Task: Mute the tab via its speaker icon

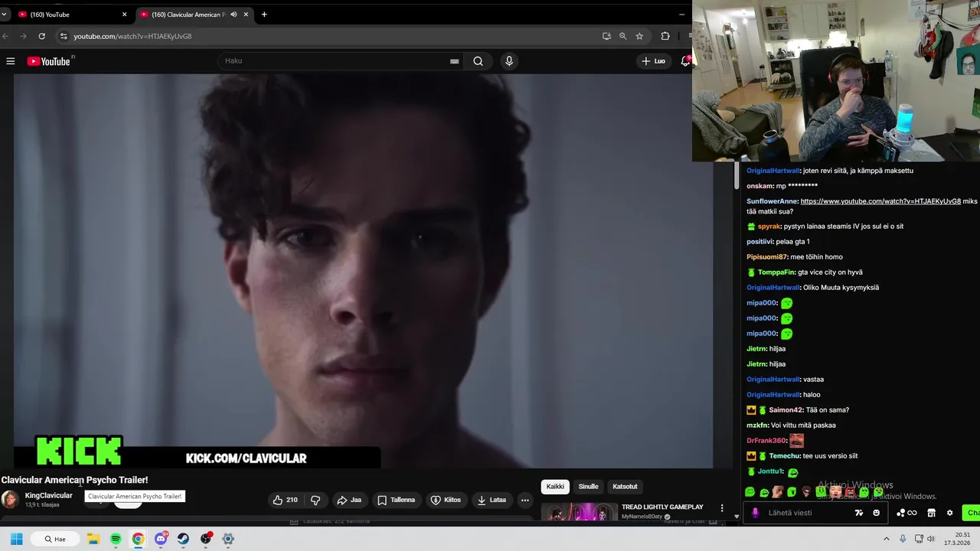Action: 234,15
